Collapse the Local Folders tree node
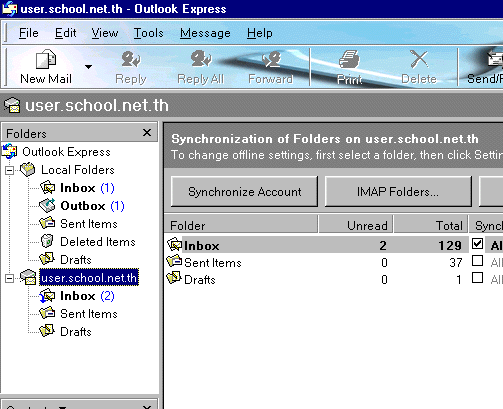 tap(10, 170)
